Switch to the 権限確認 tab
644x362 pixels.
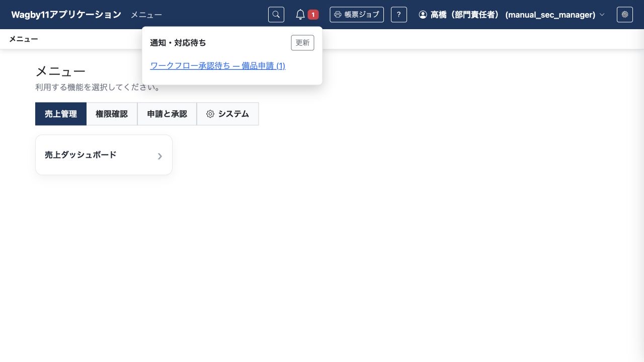point(112,114)
